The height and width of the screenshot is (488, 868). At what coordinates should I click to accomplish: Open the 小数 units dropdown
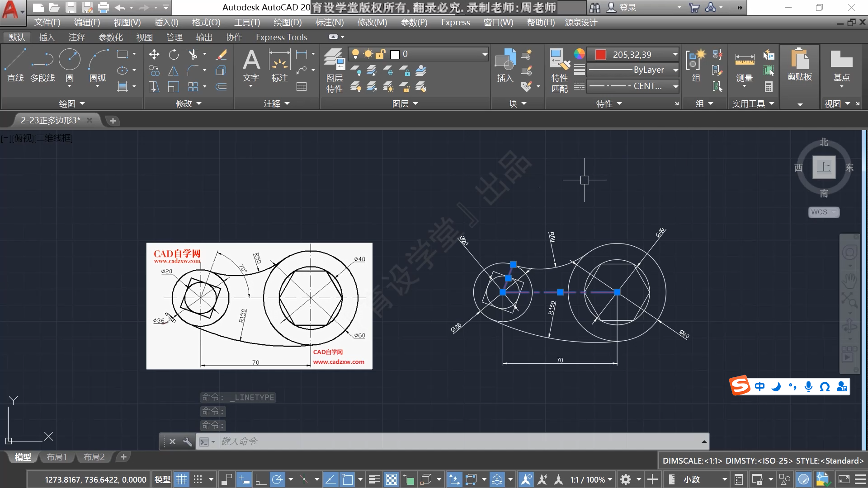pyautogui.click(x=705, y=479)
